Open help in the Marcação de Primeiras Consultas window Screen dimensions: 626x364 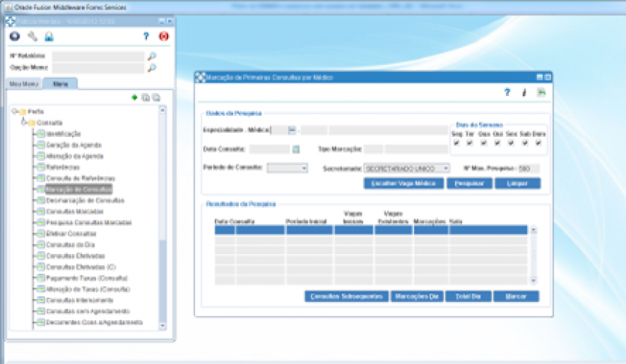[x=507, y=92]
